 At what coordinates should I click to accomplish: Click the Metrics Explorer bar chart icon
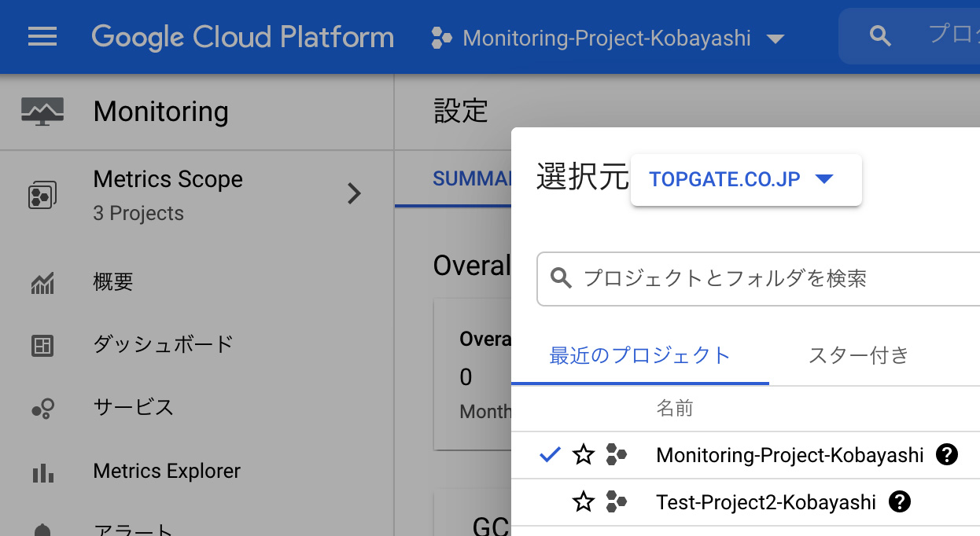pos(42,472)
